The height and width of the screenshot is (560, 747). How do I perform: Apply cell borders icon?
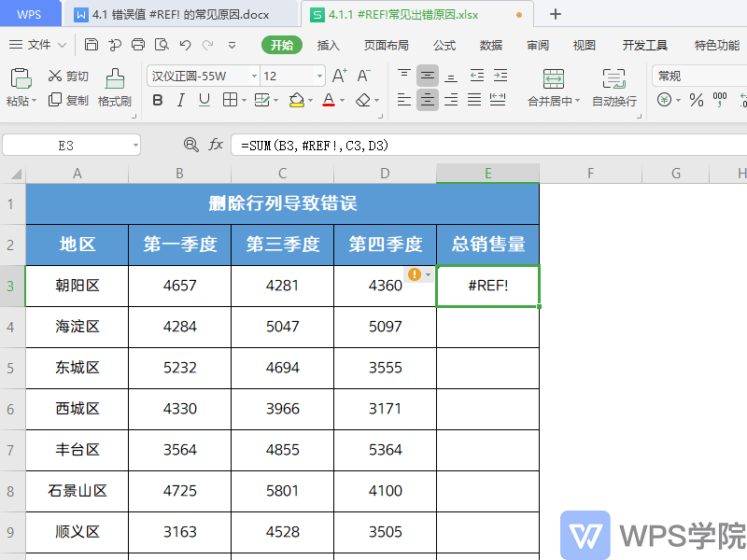click(x=230, y=100)
